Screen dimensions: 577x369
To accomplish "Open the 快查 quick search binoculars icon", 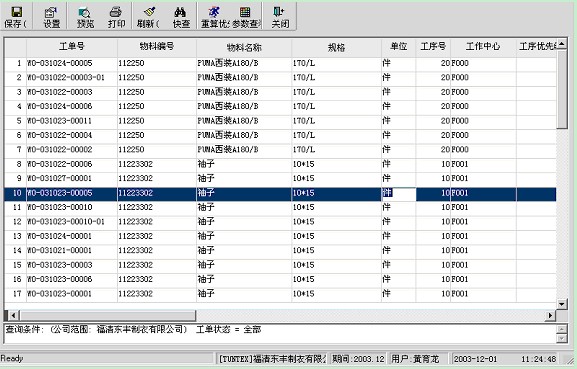I will (180, 17).
